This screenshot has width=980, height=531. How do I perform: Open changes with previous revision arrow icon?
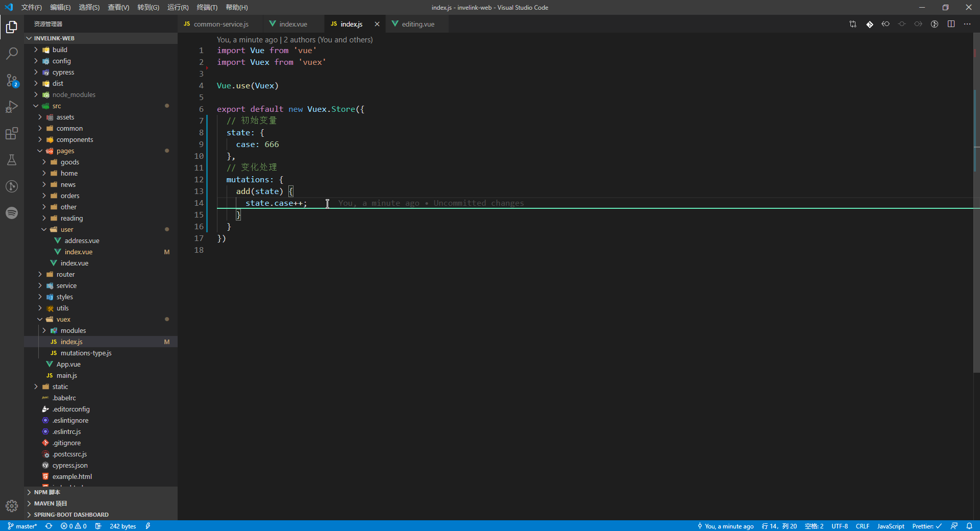pos(886,24)
